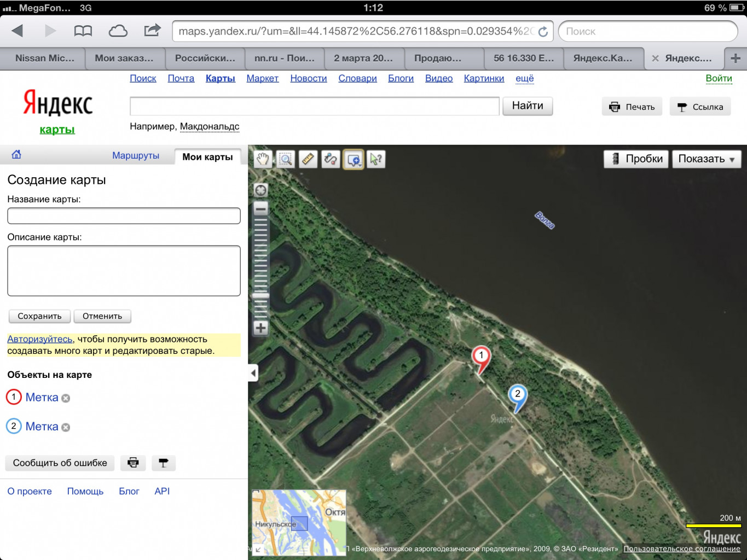Remove the first Метка from list
Screen dimensions: 747x560
[66, 398]
